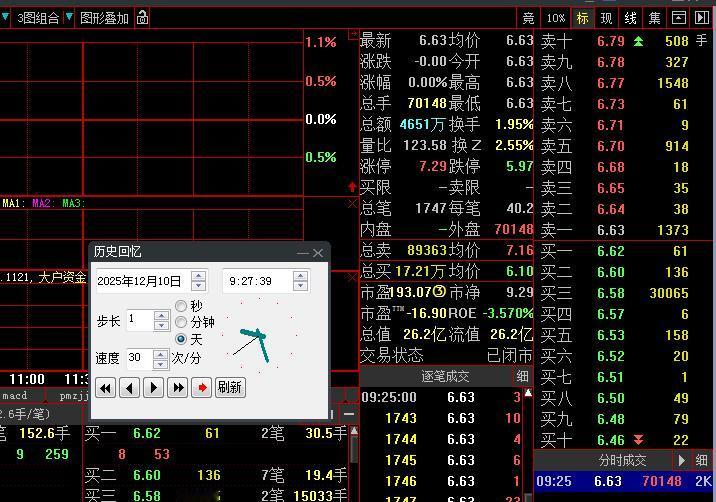Switch to the 标 tab
The width and height of the screenshot is (716, 502).
(582, 18)
